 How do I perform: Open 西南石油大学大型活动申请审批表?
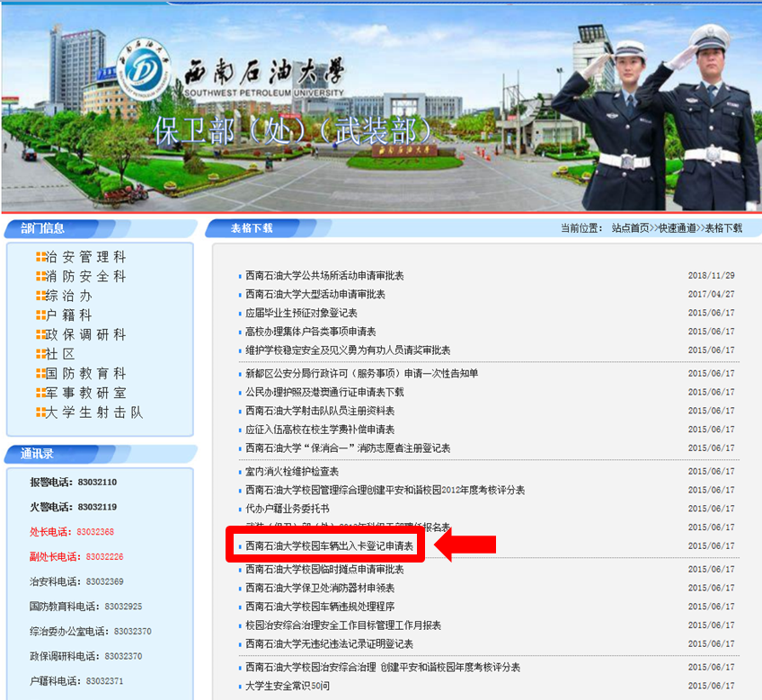[x=315, y=294]
